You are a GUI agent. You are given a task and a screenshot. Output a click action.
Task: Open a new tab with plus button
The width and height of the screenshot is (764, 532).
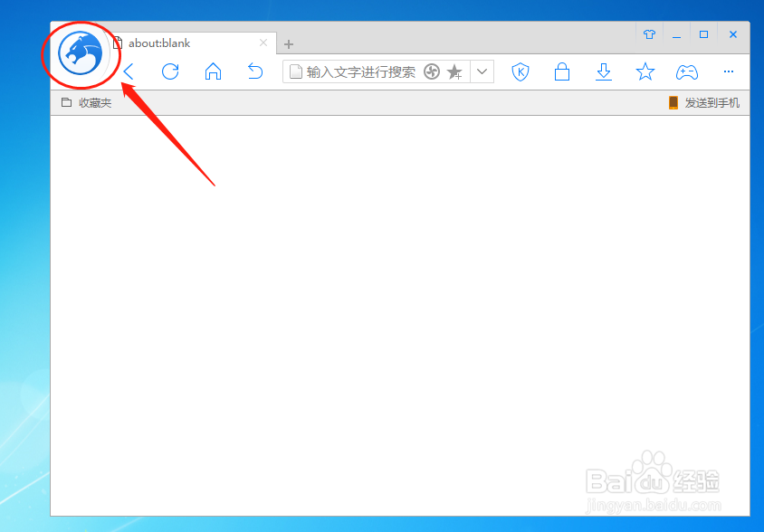pos(289,44)
